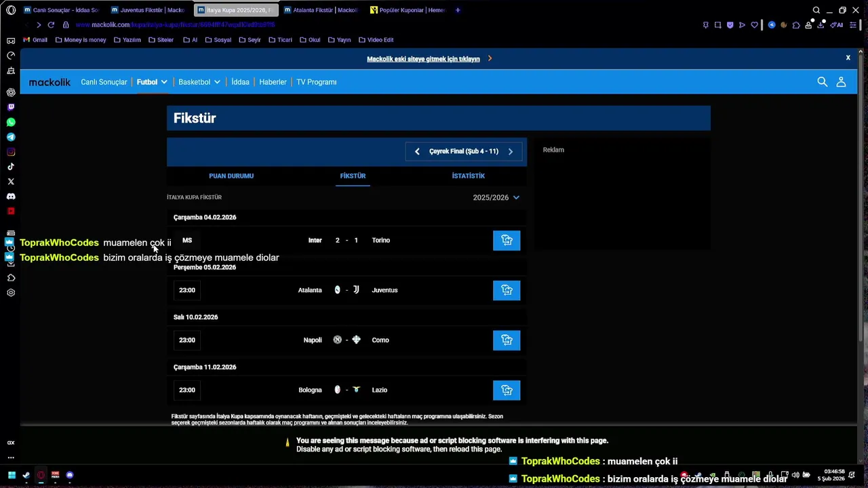
Task: Open sidebar settings gear icon
Action: [11, 293]
